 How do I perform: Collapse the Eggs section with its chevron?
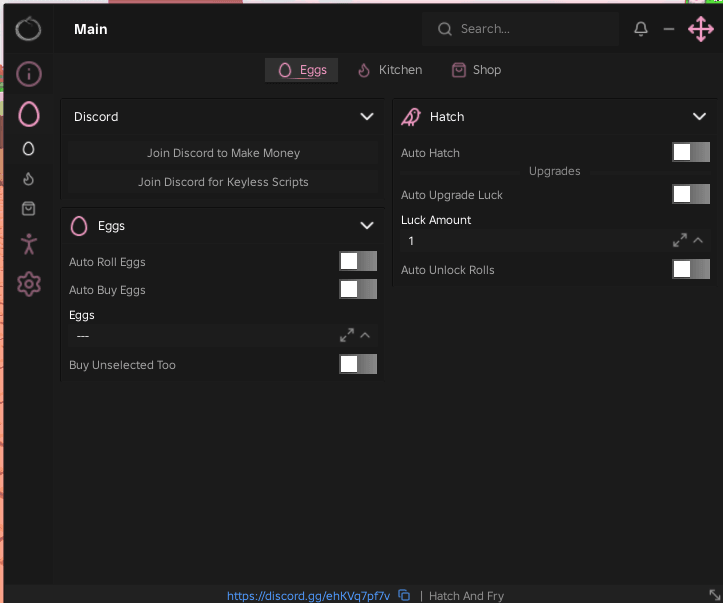click(367, 225)
